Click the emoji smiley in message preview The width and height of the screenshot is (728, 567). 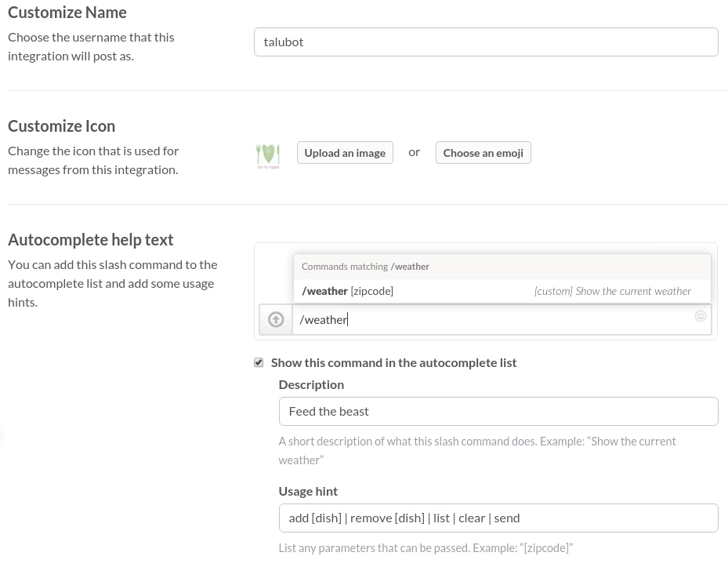pos(700,316)
